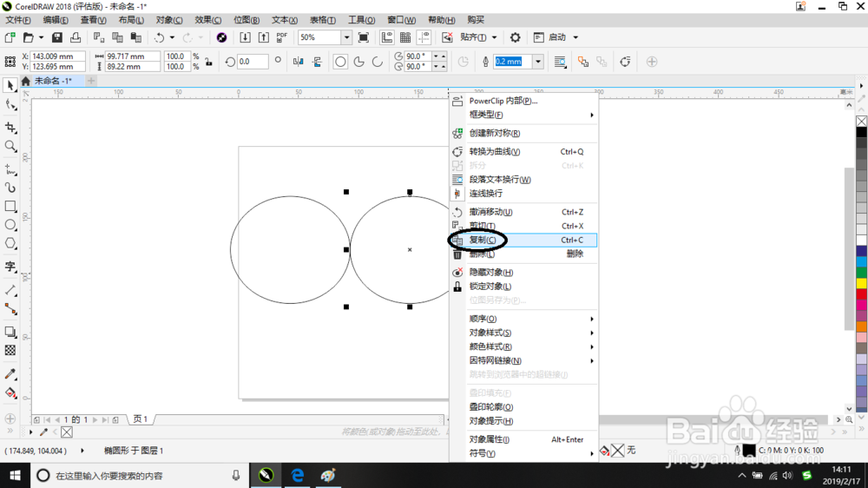Select the Pie shape mode button
The width and height of the screenshot is (868, 488).
[358, 62]
